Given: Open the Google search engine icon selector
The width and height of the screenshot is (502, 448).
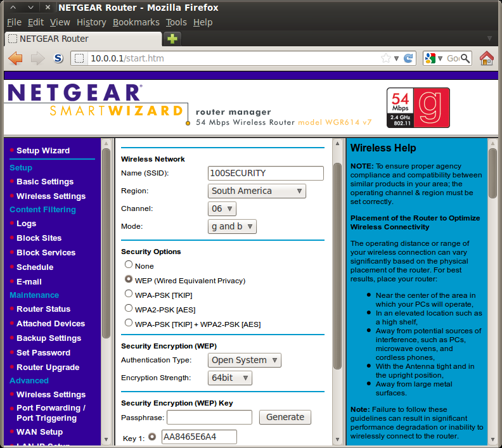Looking at the screenshot, I should click(434, 58).
